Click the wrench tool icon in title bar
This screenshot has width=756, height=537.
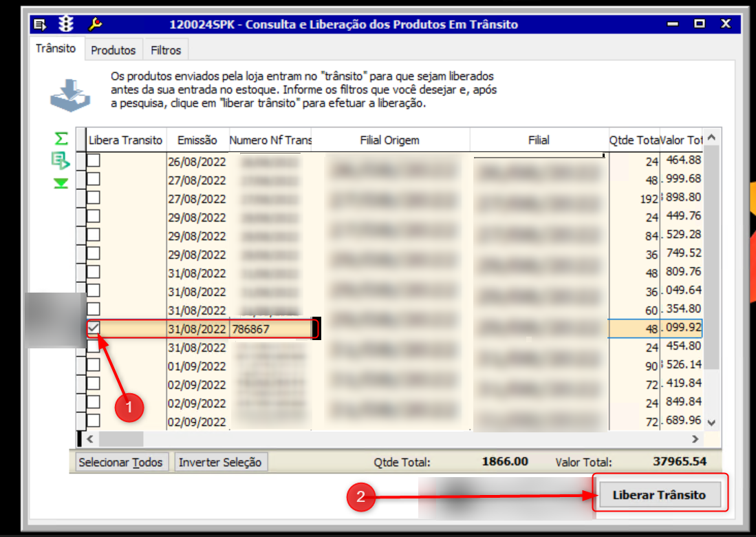pyautogui.click(x=95, y=23)
